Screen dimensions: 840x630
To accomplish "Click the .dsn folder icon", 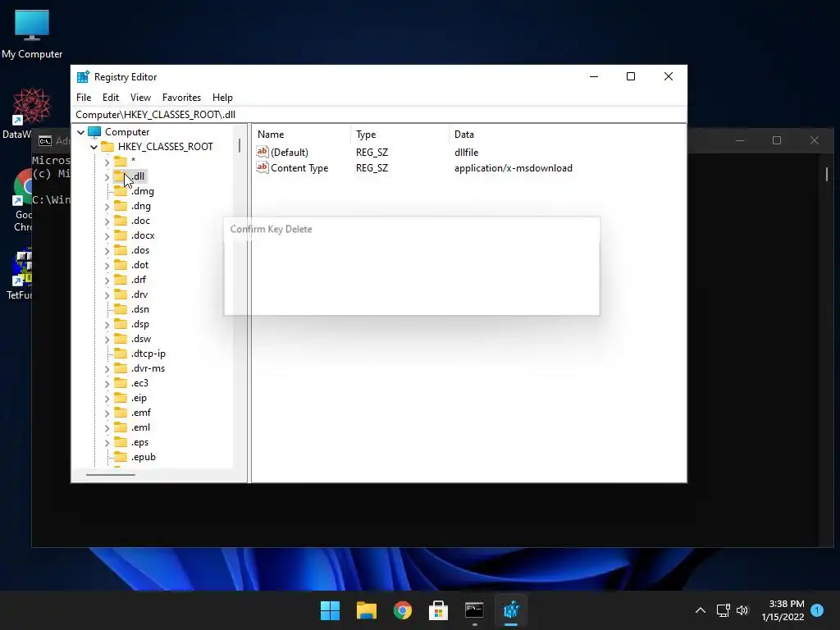I will (x=121, y=309).
